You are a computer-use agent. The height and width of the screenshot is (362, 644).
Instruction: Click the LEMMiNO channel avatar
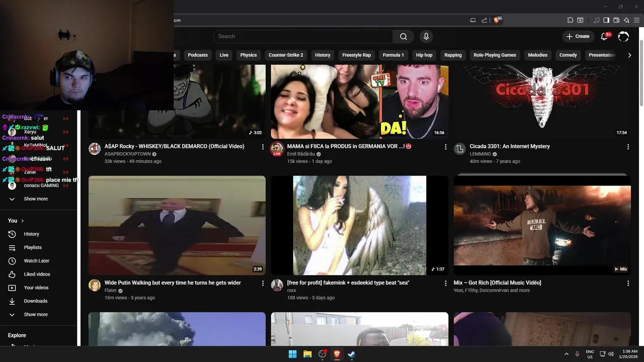coord(459,149)
